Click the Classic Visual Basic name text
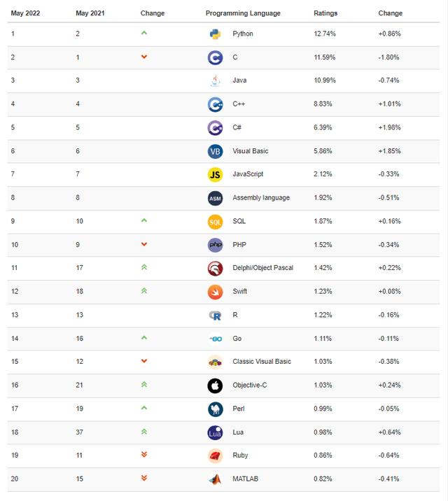Screen dimensions: 448x501 [x=262, y=361]
